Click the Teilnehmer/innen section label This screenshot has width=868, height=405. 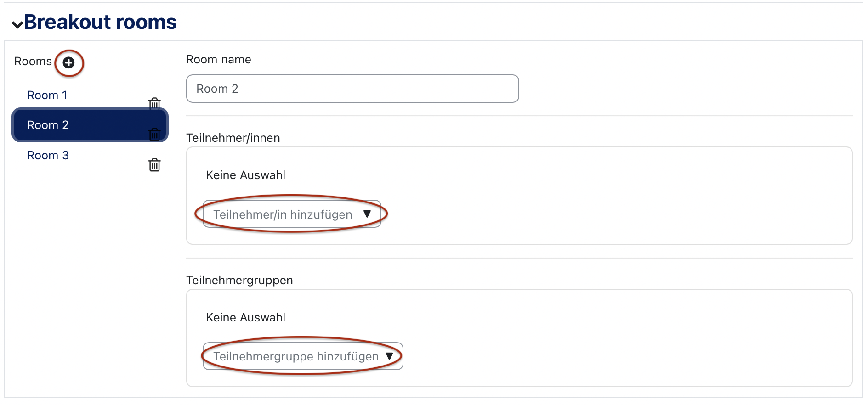(233, 138)
